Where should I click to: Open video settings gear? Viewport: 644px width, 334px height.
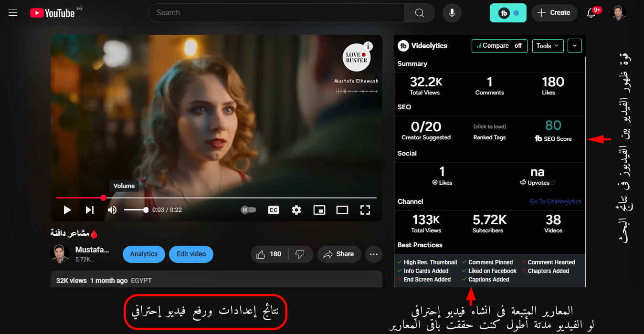(x=296, y=210)
